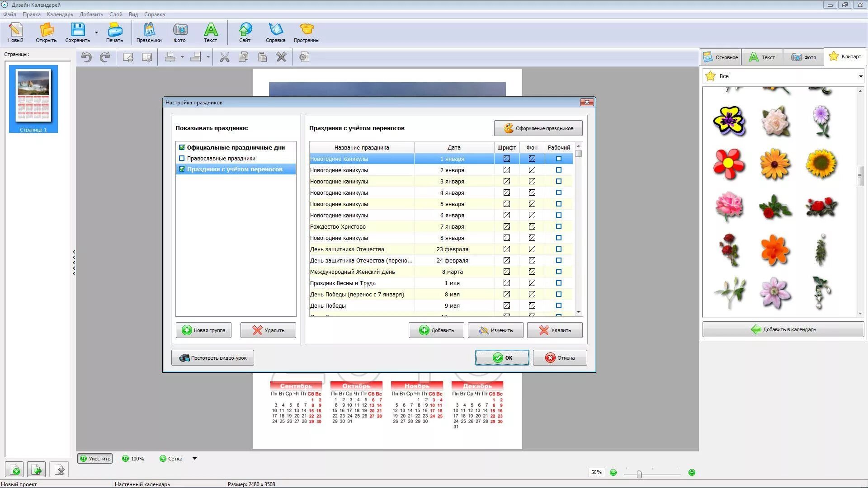Viewport: 868px width, 488px height.
Task: Click the undo arrow icon
Action: pos(86,57)
